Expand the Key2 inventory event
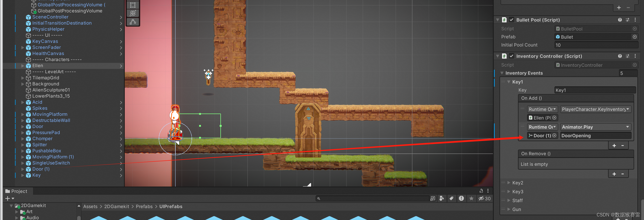644x220 pixels. (509, 182)
